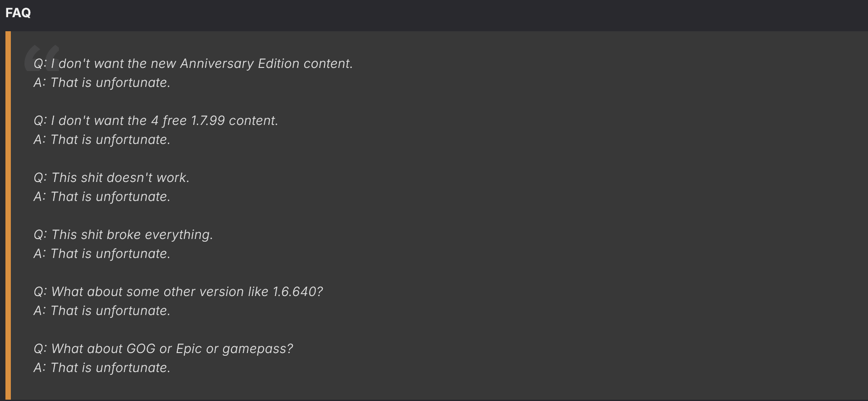Click the answer under the Anniversary Edition question

coord(102,83)
